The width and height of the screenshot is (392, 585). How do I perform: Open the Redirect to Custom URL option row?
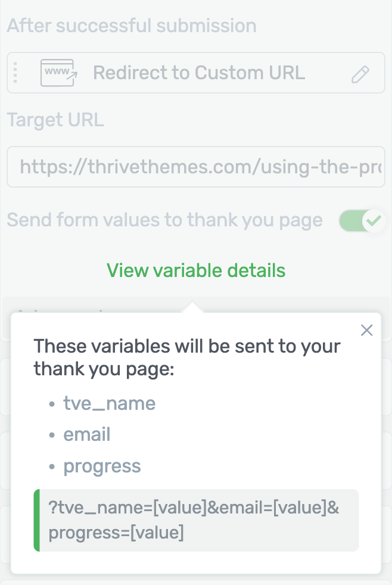(196, 73)
